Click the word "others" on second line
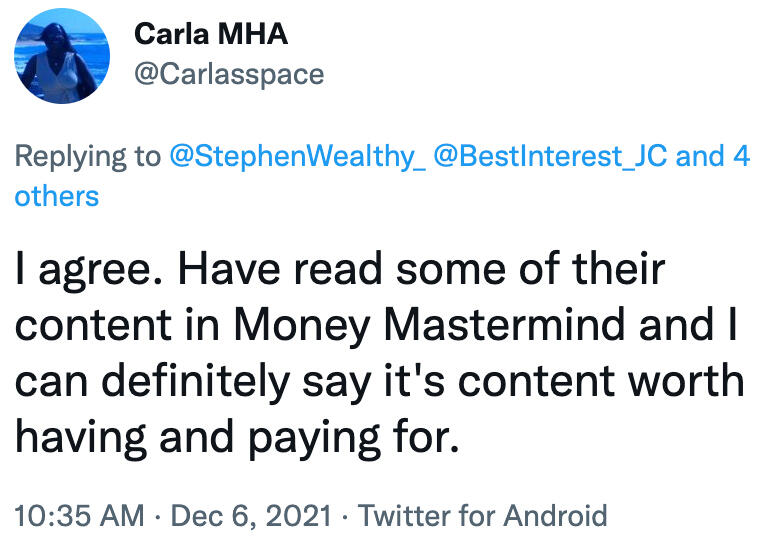Viewport: 764px width, 556px height. coord(57,195)
